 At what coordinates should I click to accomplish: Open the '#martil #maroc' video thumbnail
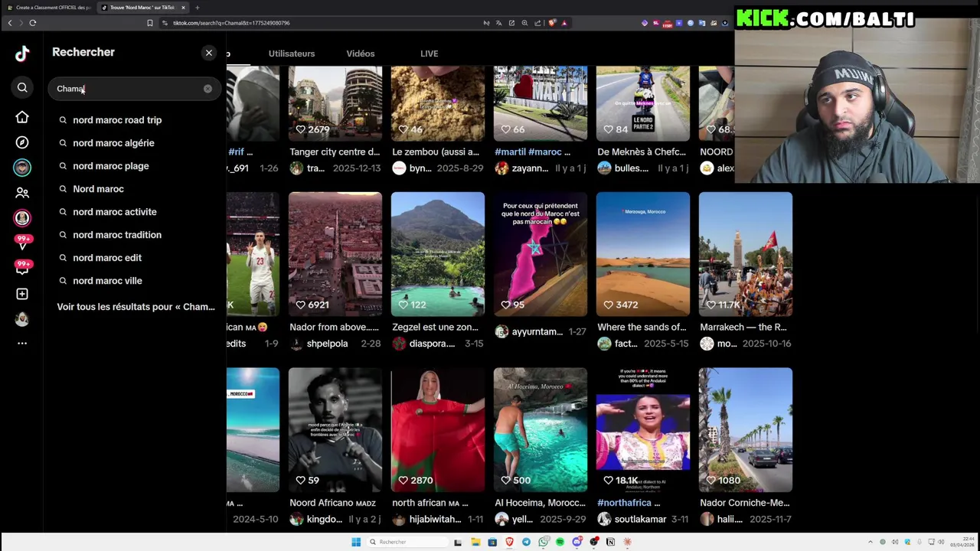point(541,103)
